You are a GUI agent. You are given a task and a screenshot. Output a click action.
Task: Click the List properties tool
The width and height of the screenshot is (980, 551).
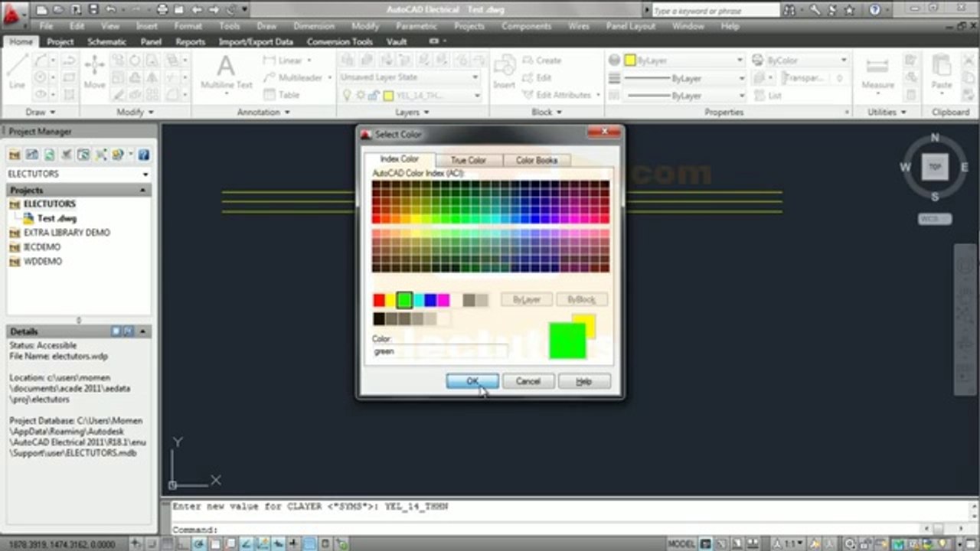point(767,96)
